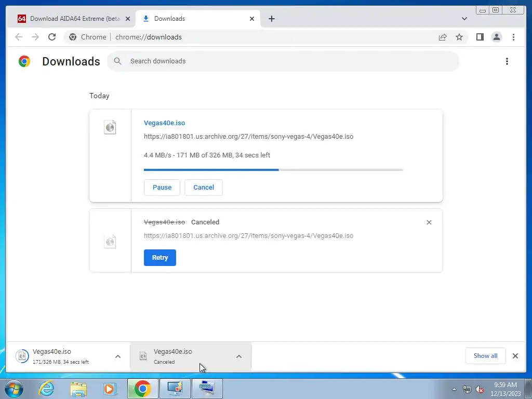Close the Downloads tab
The height and width of the screenshot is (399, 532).
(x=252, y=19)
